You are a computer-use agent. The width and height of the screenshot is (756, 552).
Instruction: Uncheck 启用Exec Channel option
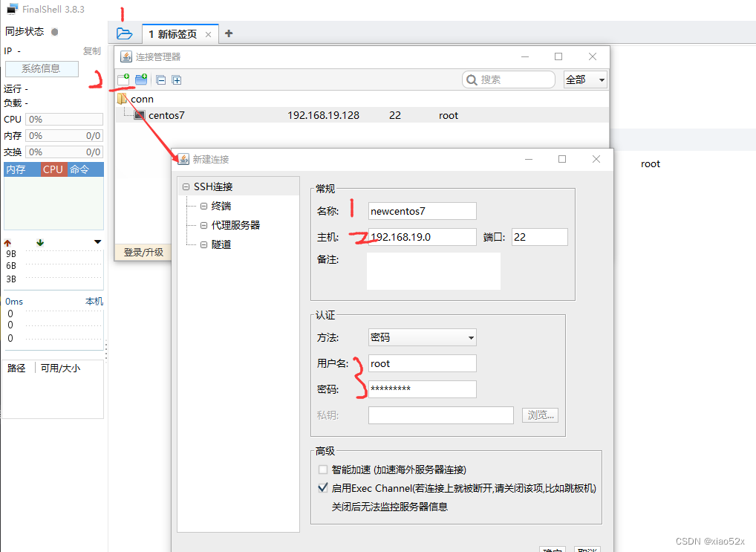pos(322,487)
